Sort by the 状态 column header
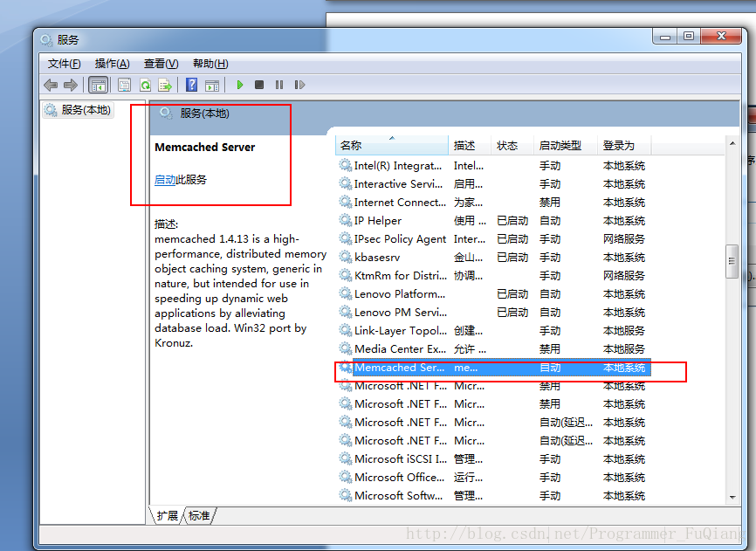The width and height of the screenshot is (756, 551). tap(512, 145)
